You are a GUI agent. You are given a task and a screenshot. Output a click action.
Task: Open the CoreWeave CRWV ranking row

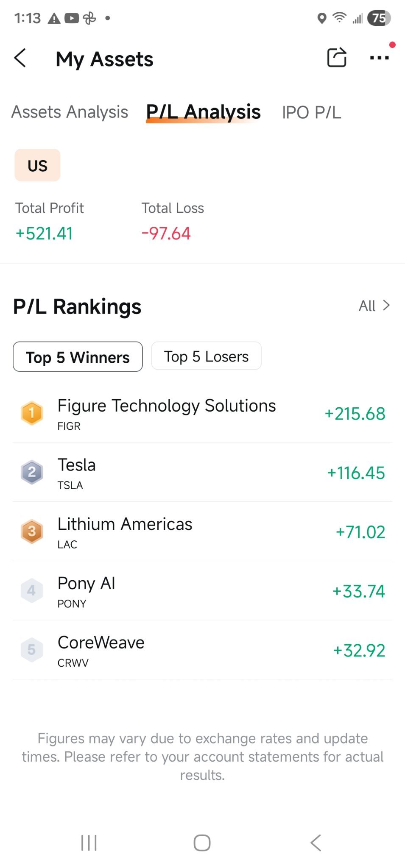(202, 650)
